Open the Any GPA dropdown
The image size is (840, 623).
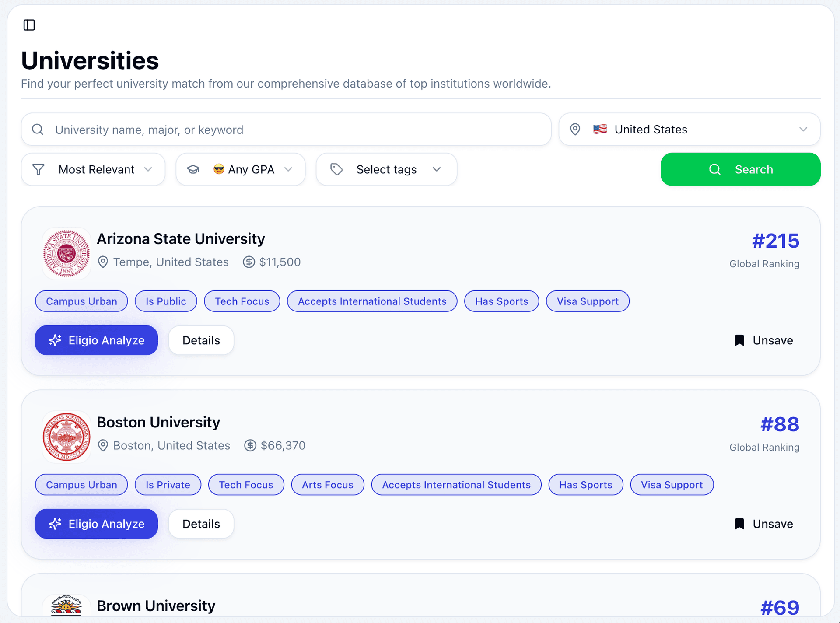pyautogui.click(x=241, y=169)
